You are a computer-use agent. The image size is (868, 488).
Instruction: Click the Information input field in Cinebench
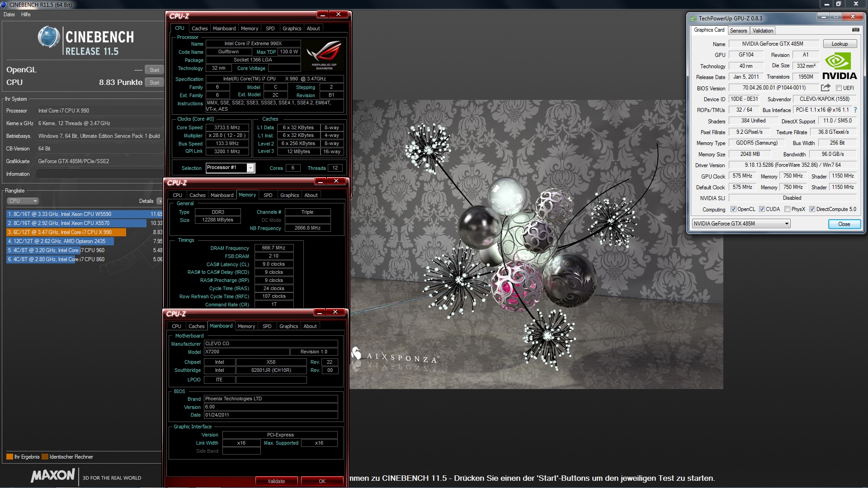click(x=99, y=174)
